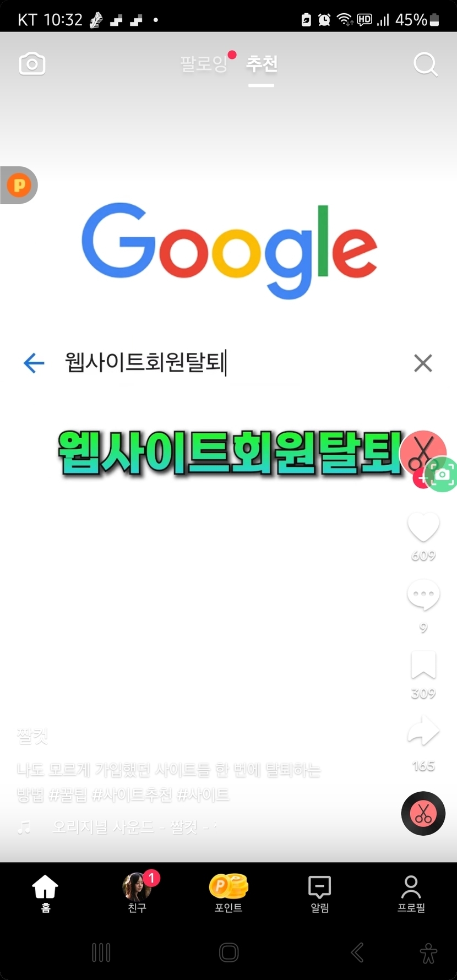The width and height of the screenshot is (457, 980).
Task: Open 포인트 coins tab
Action: click(228, 893)
